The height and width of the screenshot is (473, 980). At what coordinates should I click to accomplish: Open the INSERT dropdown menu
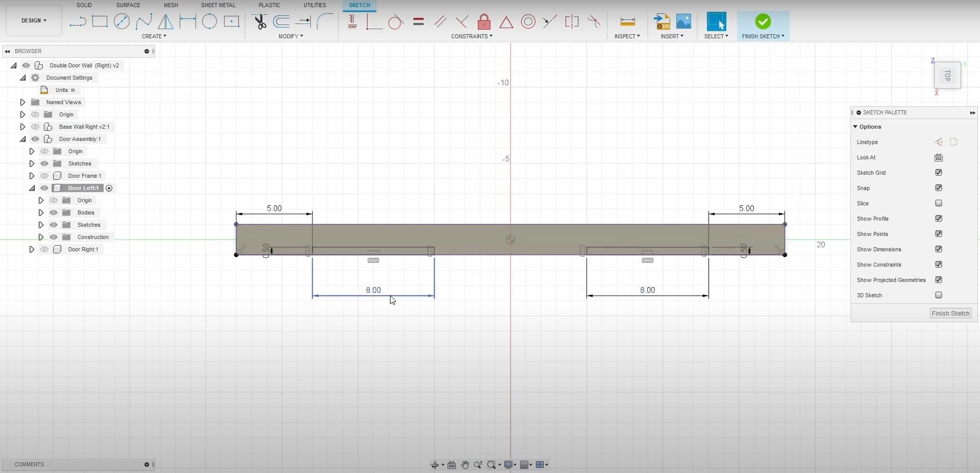coord(672,36)
